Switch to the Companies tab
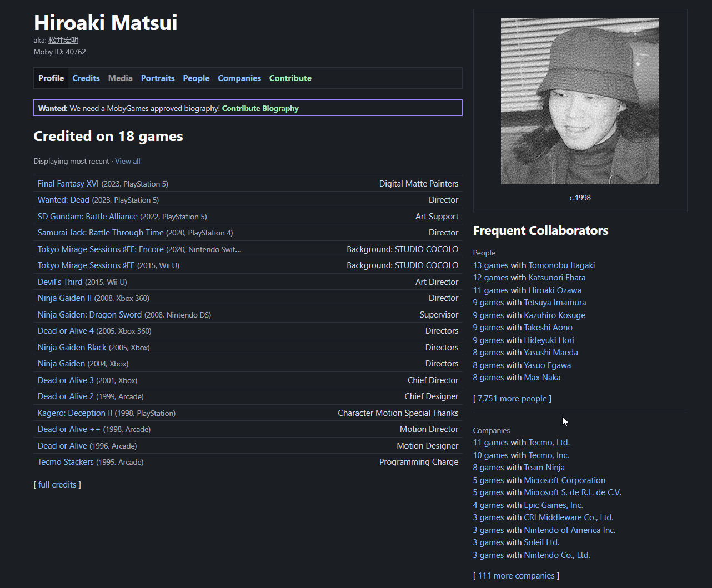The width and height of the screenshot is (712, 588). point(239,78)
